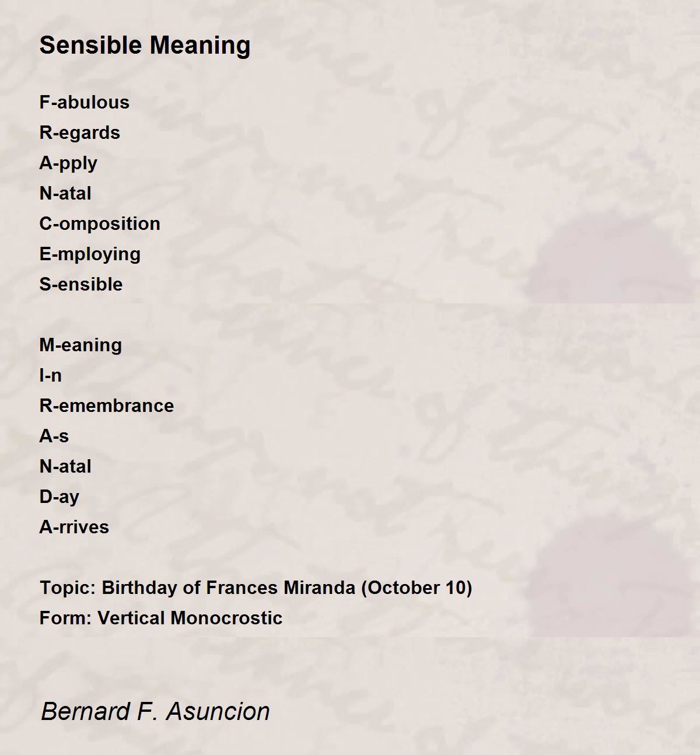
Task: Select the A-rrives line
Action: pyautogui.click(x=74, y=527)
